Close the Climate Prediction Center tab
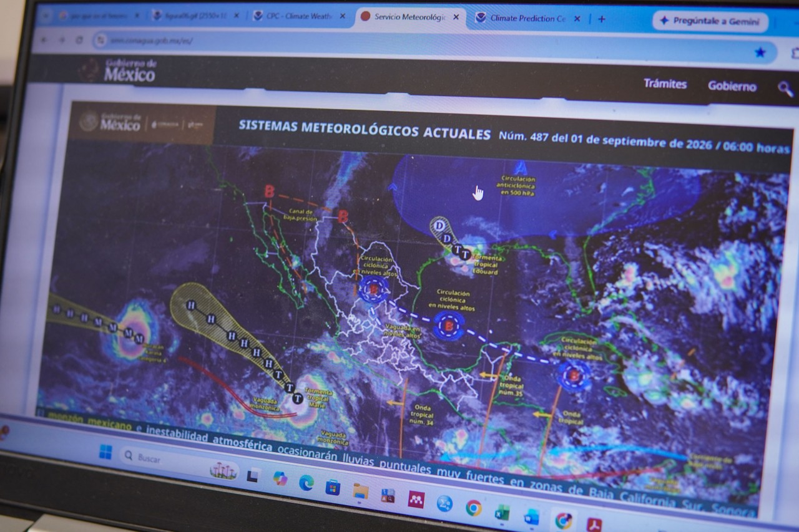The width and height of the screenshot is (799, 532). pyautogui.click(x=577, y=19)
